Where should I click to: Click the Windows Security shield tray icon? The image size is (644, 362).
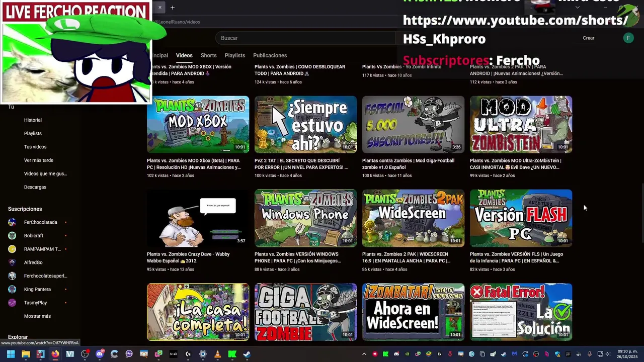[x=557, y=354]
